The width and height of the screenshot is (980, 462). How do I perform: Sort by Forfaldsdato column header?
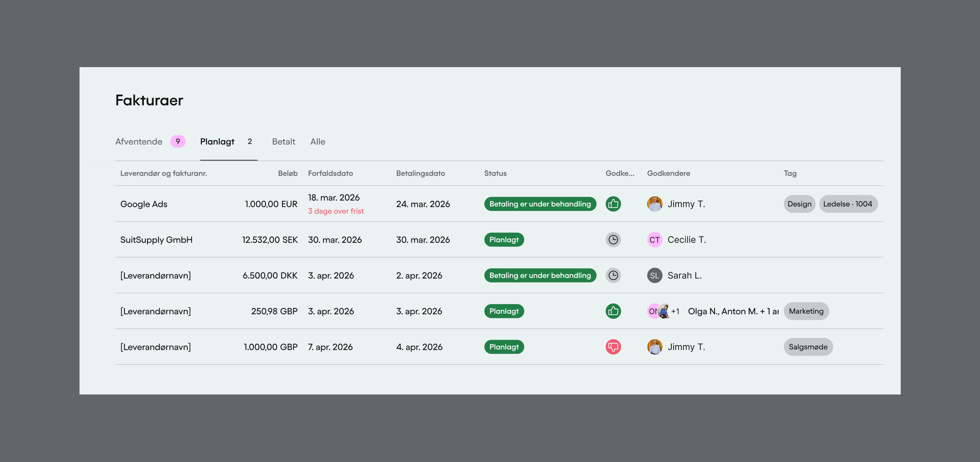[x=330, y=173]
